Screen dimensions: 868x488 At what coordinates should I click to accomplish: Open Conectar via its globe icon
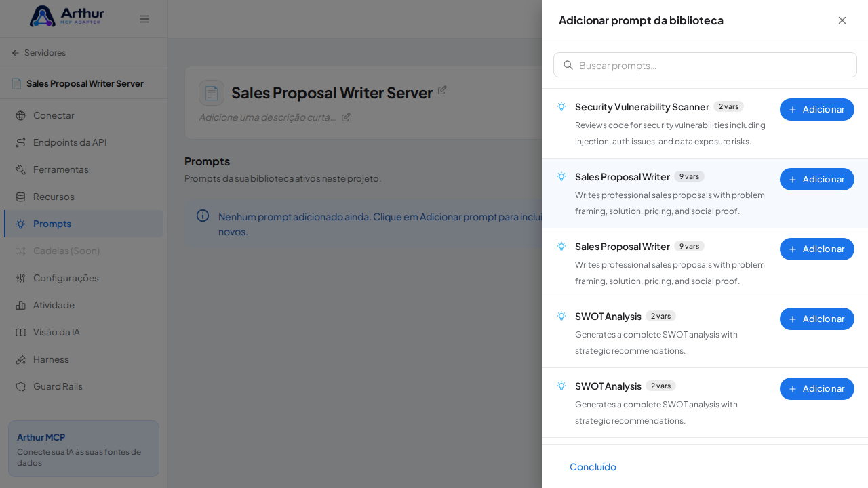pos(20,115)
